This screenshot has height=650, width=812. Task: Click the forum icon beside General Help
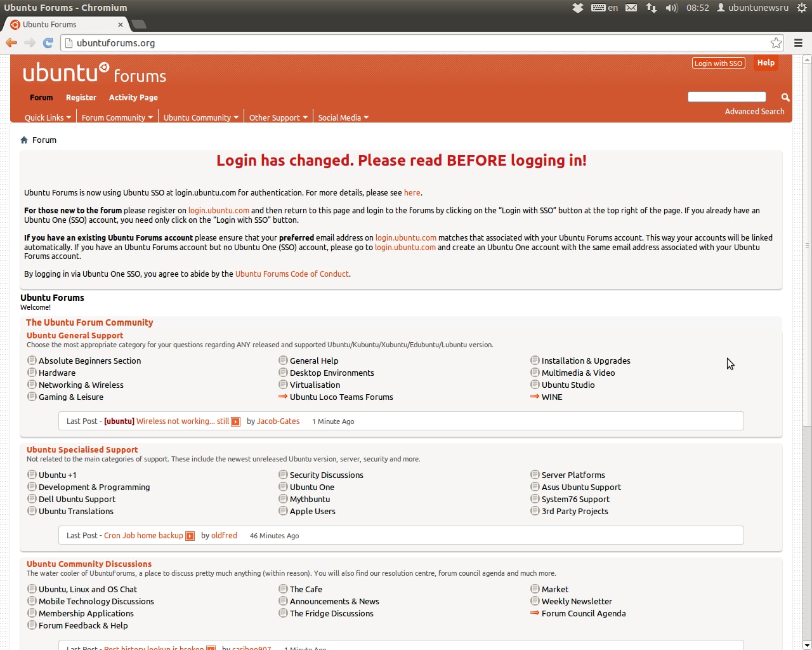283,360
